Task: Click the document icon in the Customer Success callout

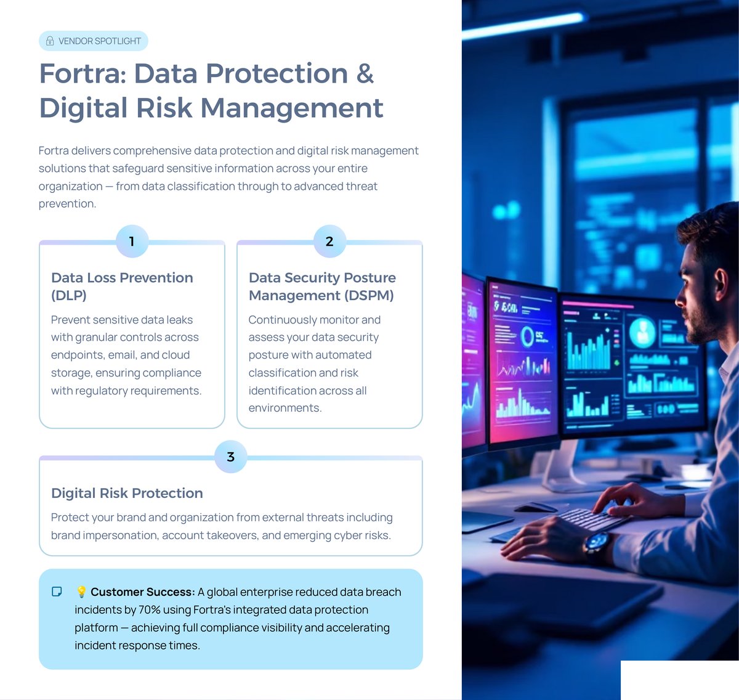Action: click(57, 592)
